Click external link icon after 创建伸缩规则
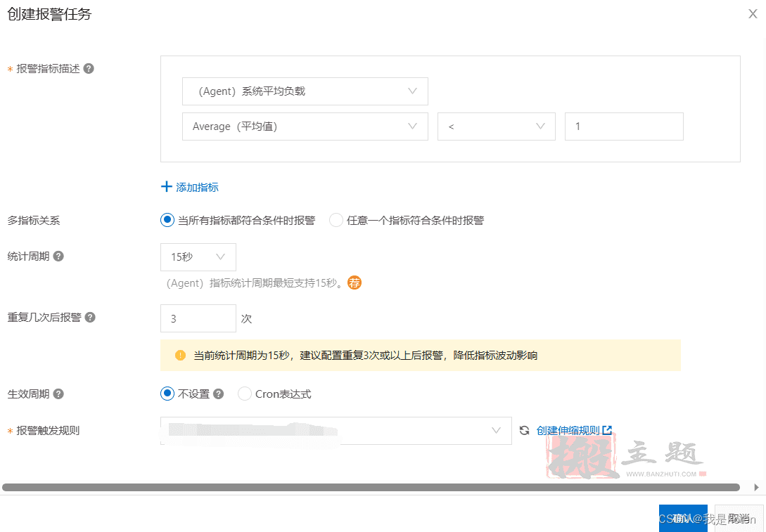The width and height of the screenshot is (766, 532). point(607,430)
